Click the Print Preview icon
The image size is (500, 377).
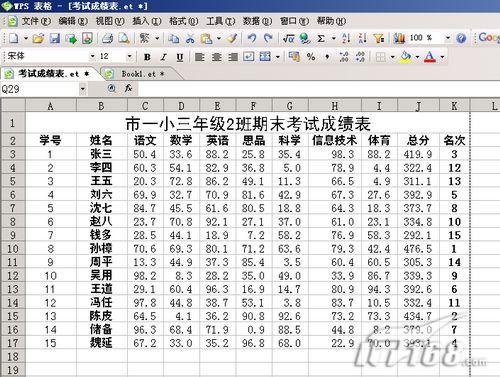point(124,38)
